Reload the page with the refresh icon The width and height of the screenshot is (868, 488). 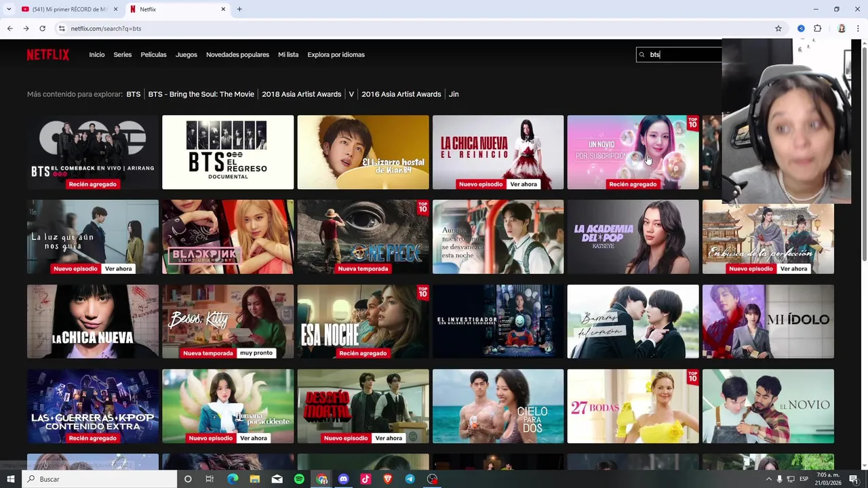[x=42, y=28]
